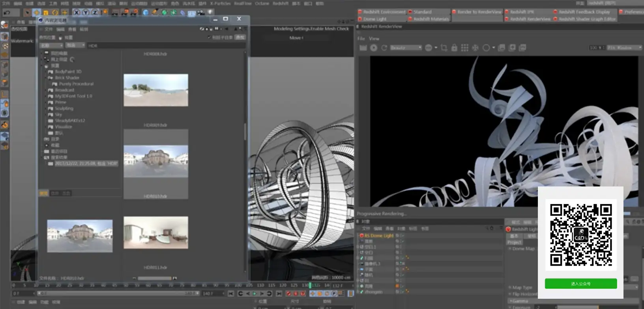Toggle the checkbox beside the search button
Image resolution: width=644 pixels, height=309 pixels.
coord(209,37)
